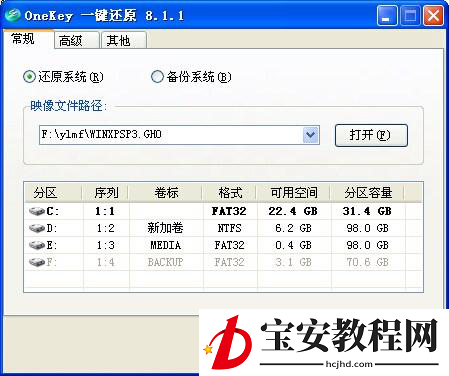Select the 新加卷 NTFS partition row
This screenshot has width=449, height=376.
click(223, 228)
